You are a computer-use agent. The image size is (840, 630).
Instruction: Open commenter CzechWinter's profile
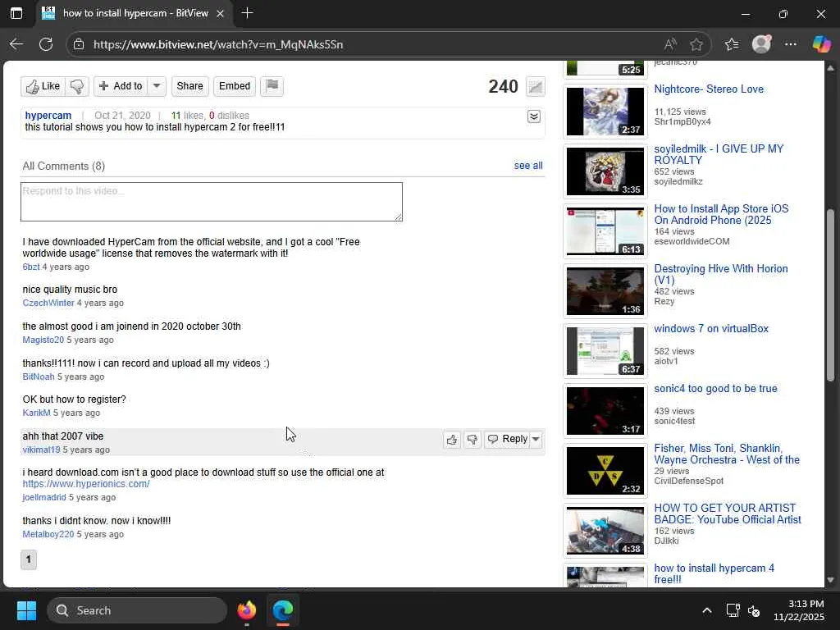[48, 303]
